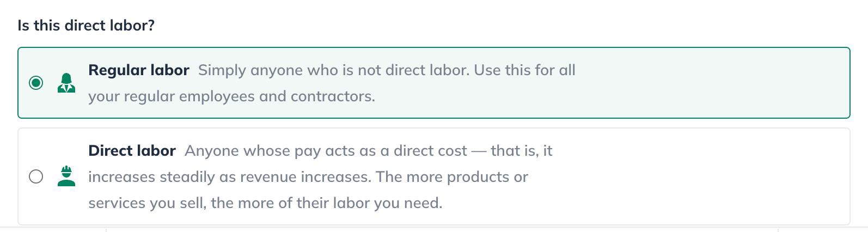Click "The more products or" phrase
Screen dimensions: 868x232
(x=452, y=177)
